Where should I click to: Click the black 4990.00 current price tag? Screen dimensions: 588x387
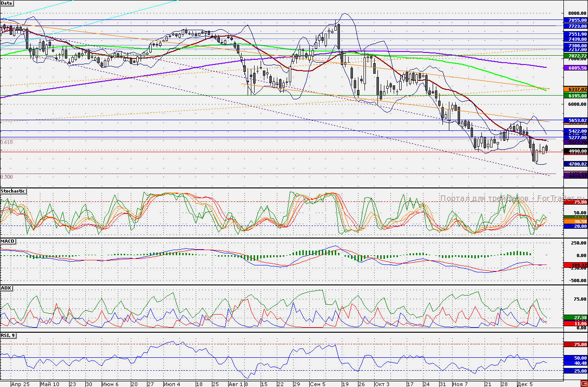575,151
